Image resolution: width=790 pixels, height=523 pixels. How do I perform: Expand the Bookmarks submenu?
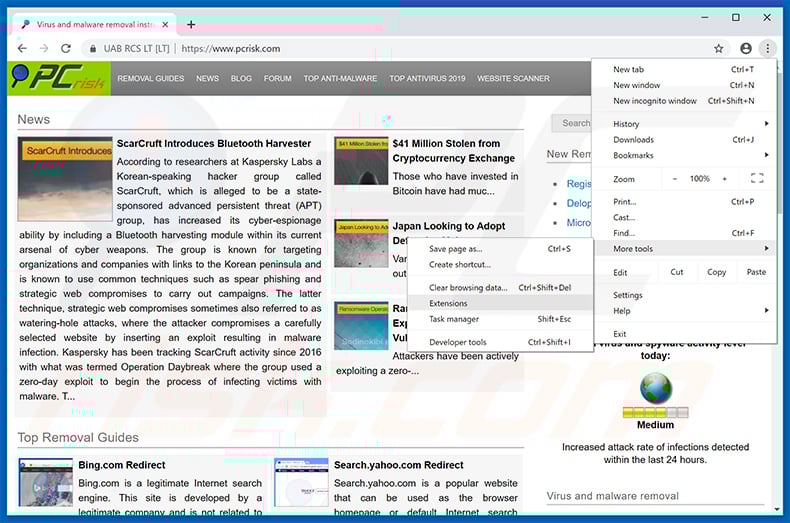point(685,155)
